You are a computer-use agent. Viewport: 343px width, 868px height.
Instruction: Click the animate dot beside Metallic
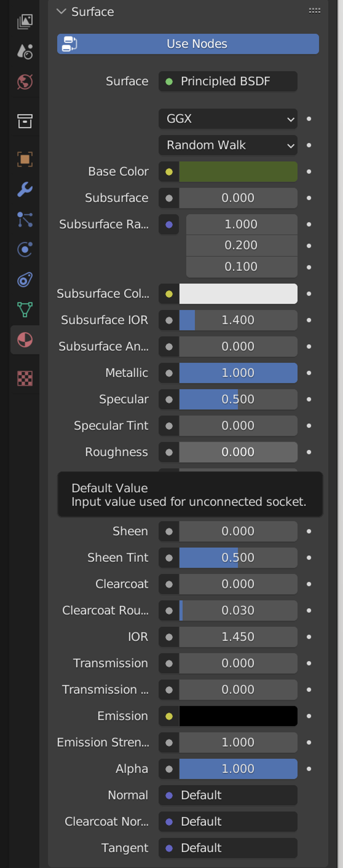point(309,373)
